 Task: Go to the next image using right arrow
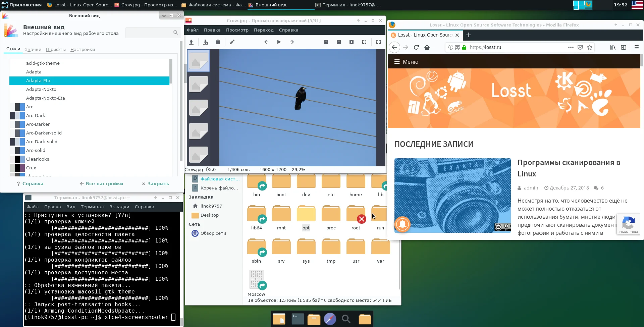(291, 42)
